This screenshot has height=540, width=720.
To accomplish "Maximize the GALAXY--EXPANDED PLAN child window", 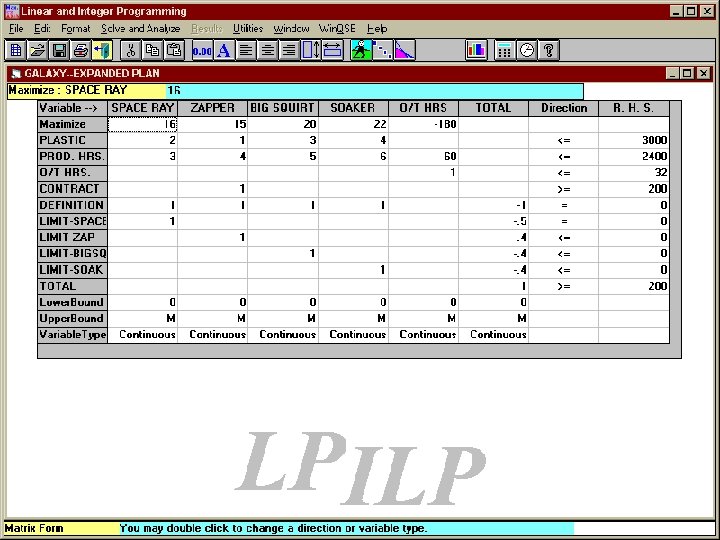I will (x=687, y=73).
